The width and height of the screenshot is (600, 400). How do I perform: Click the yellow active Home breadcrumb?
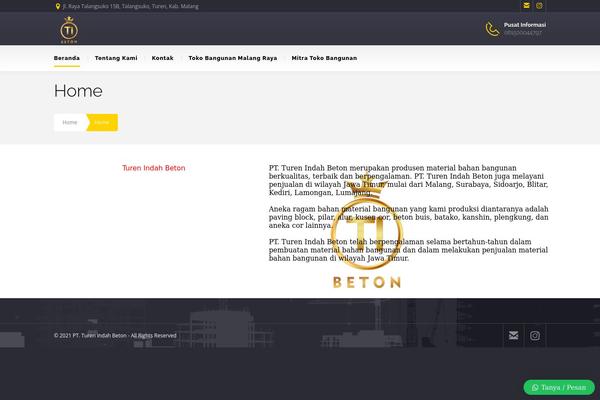point(102,122)
